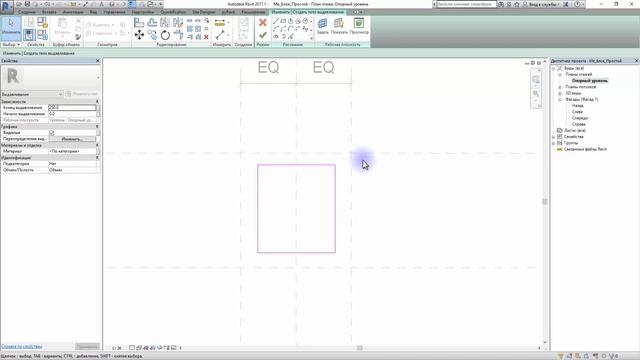640x360 pixels.
Task: Activate Mirror pick axis tool
Action: (x=165, y=22)
